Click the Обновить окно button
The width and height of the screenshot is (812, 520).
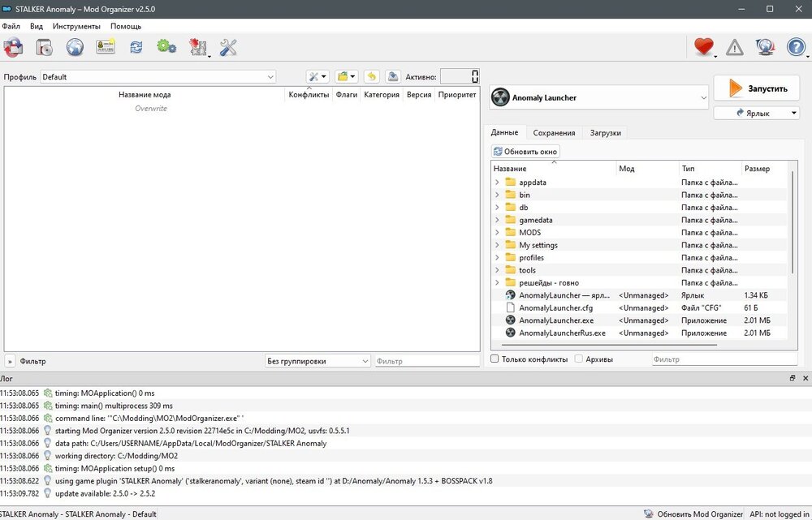pos(525,151)
